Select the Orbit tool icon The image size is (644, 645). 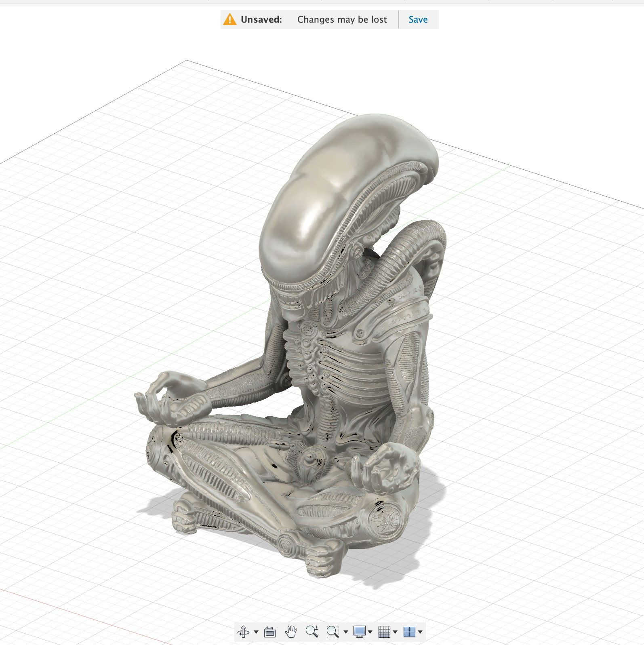tap(244, 631)
